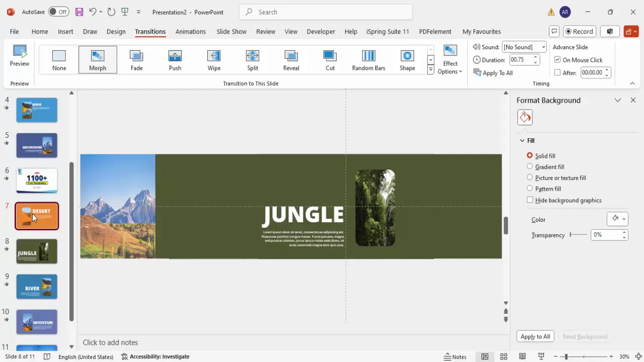Open Effect Options dropdown
Viewport: 644px width, 362px height.
450,60
